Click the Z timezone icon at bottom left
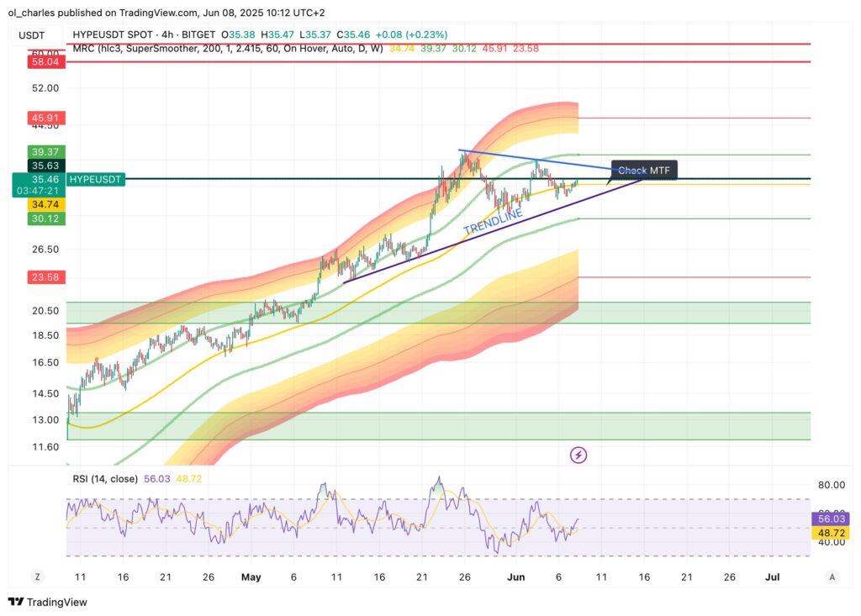This screenshot has height=616, width=861. (38, 577)
